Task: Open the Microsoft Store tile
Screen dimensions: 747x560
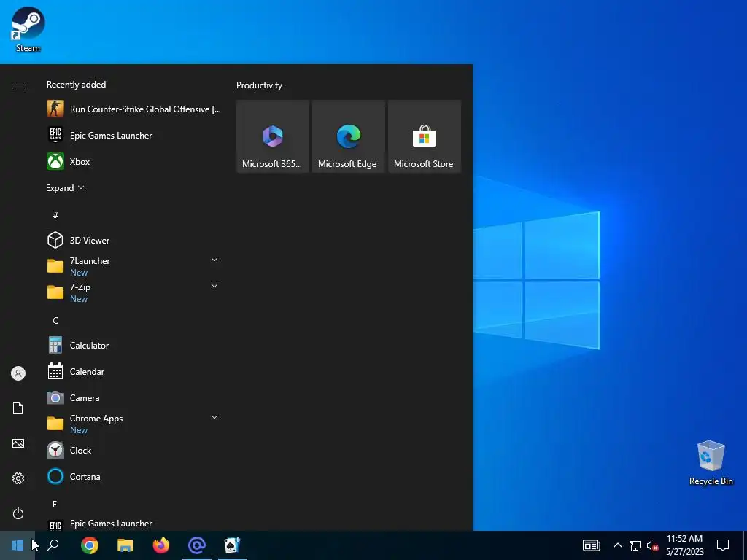Action: point(424,136)
